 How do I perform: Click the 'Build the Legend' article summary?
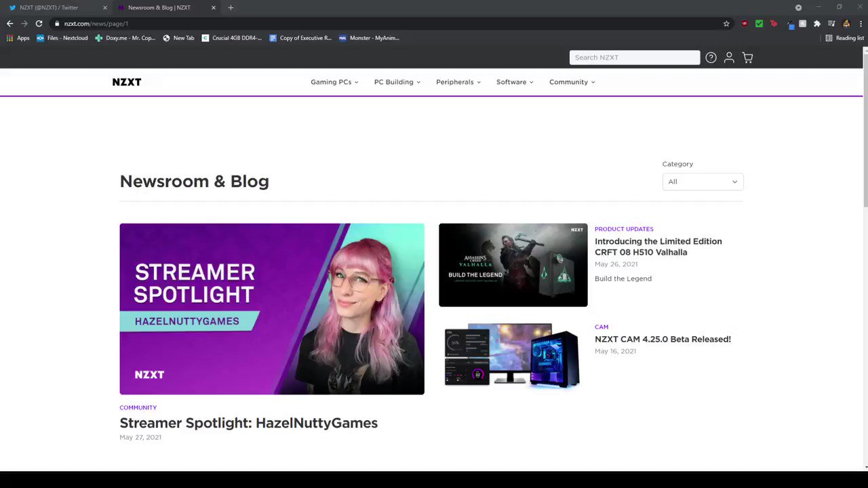[x=623, y=279]
